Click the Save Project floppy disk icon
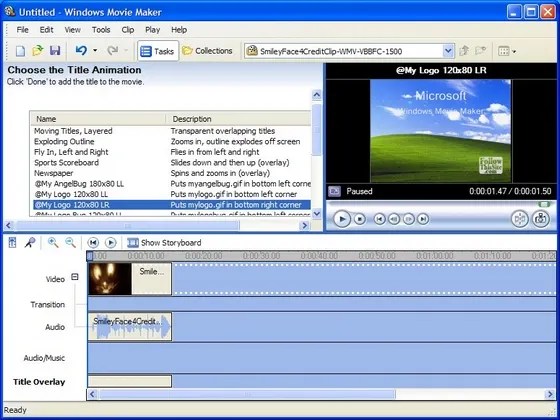Screen dimensions: 560x420 click(x=55, y=51)
